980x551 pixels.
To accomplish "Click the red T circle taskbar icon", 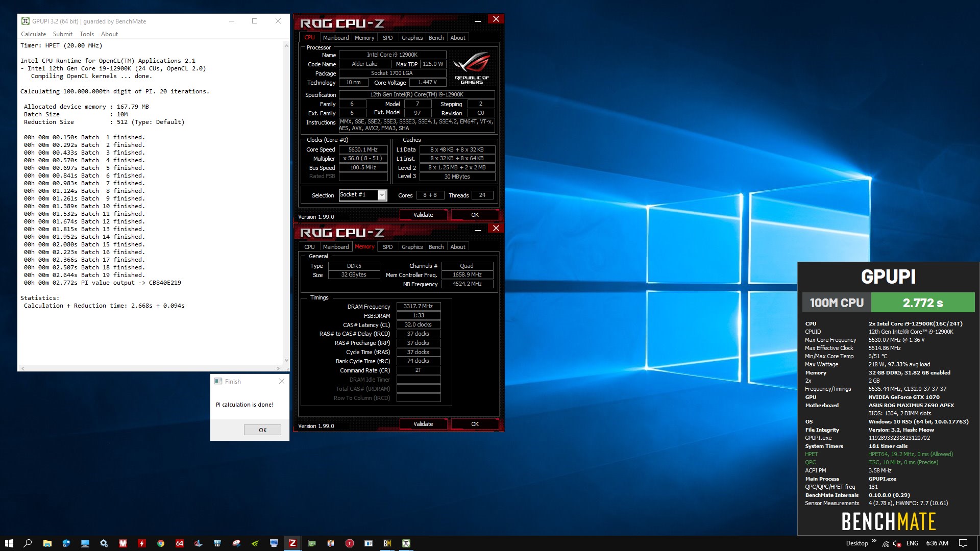I will tap(349, 543).
